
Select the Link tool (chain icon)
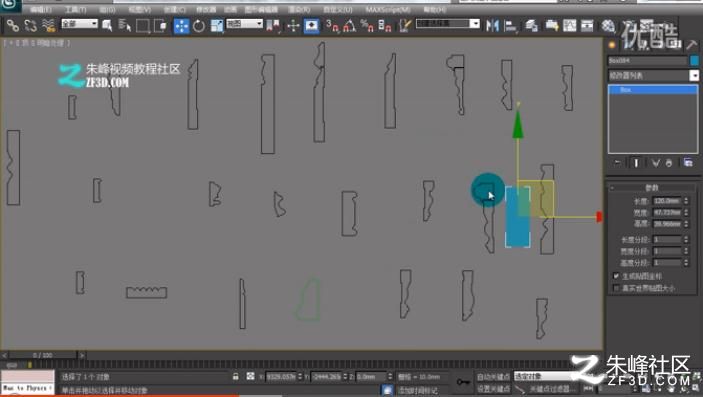(x=13, y=26)
